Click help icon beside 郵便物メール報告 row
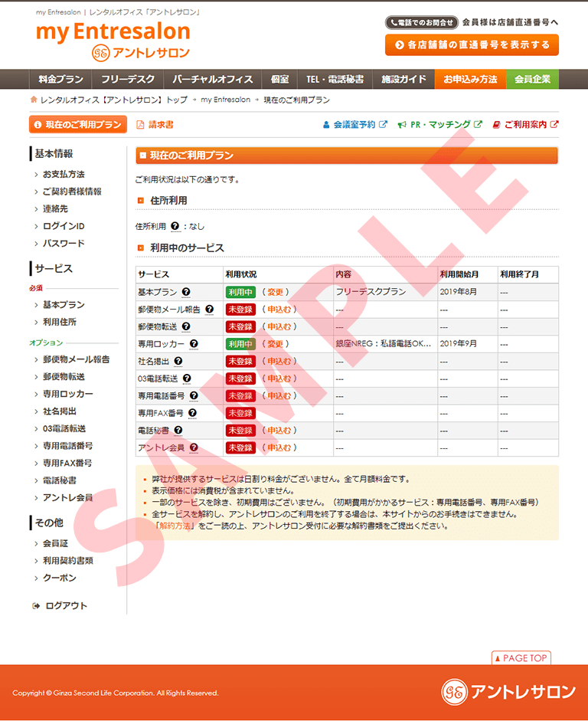588x721 pixels. coord(209,310)
